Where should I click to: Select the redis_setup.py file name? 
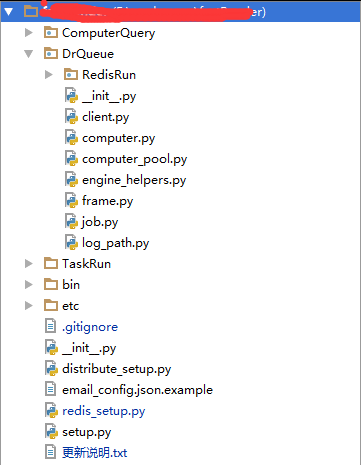click(x=104, y=411)
